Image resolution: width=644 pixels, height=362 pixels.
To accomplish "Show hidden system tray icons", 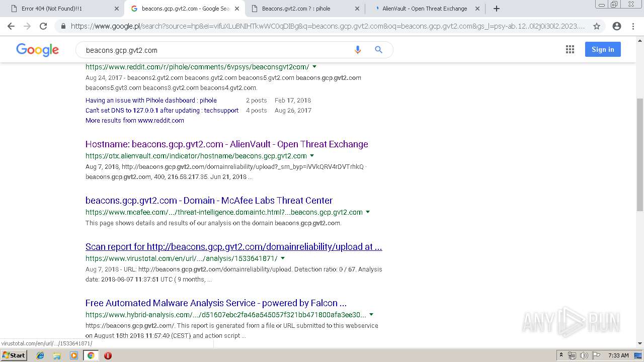I will 561,355.
